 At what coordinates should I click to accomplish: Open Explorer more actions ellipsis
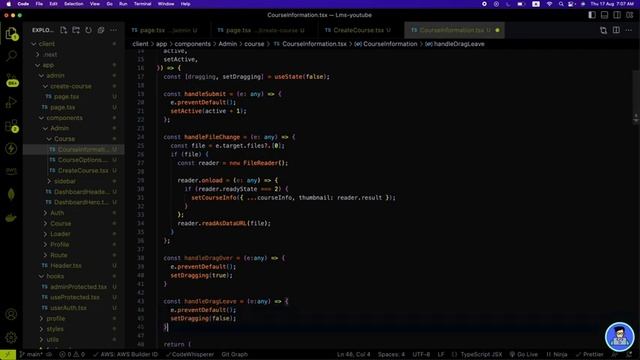113,30
